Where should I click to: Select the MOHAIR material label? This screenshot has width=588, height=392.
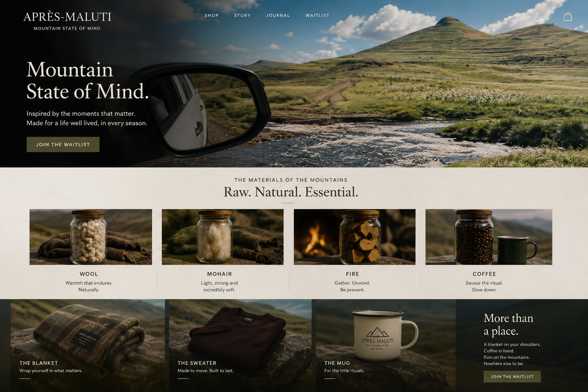coord(219,274)
